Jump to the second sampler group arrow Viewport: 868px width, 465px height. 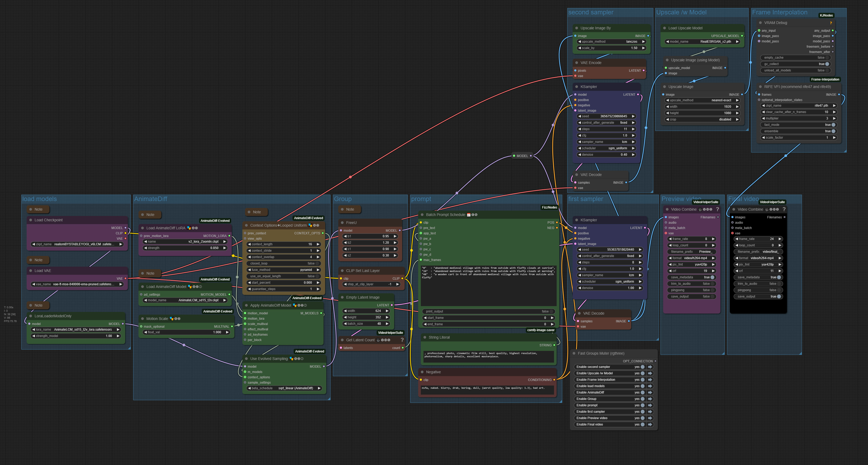click(650, 367)
